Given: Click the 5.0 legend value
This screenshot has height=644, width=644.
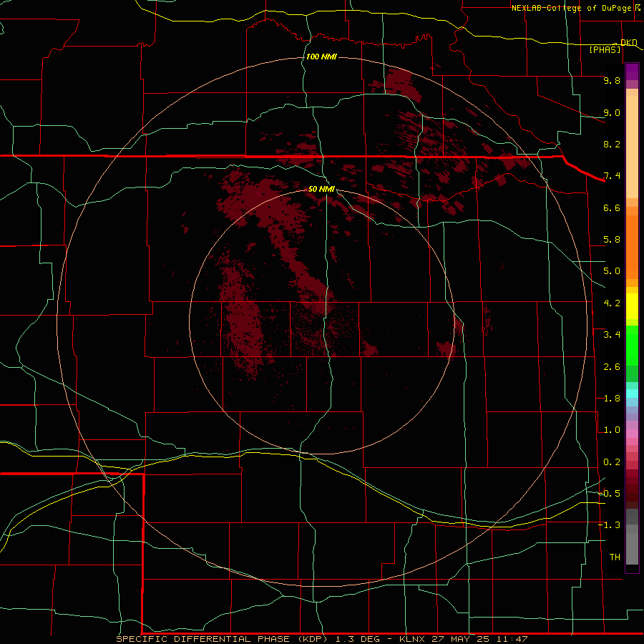Looking at the screenshot, I should click(612, 271).
